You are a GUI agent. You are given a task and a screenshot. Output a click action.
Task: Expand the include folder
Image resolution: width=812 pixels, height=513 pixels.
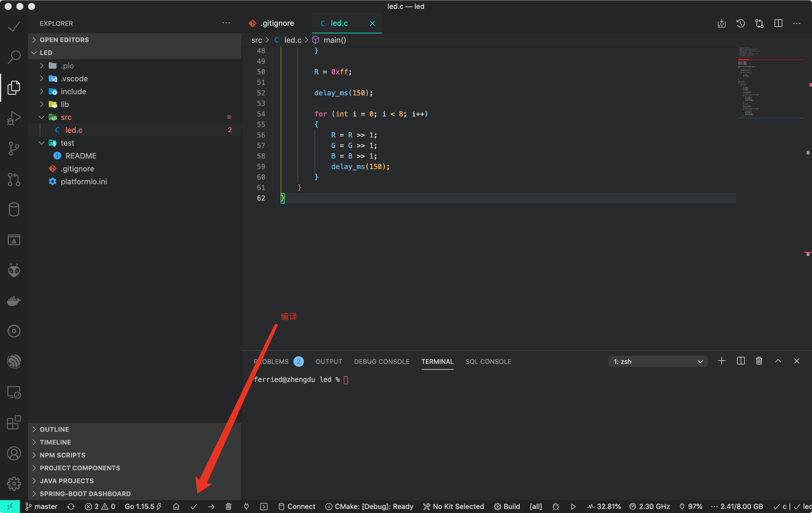tap(134, 91)
